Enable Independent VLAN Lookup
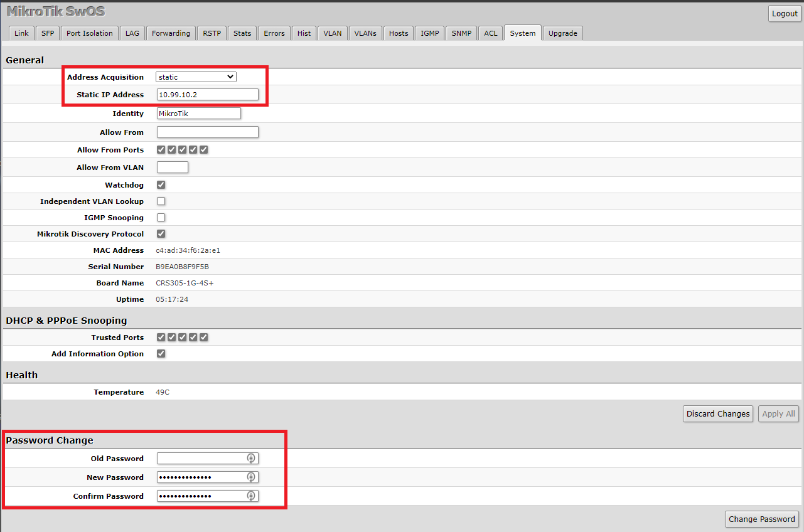The image size is (804, 532). 161,201
